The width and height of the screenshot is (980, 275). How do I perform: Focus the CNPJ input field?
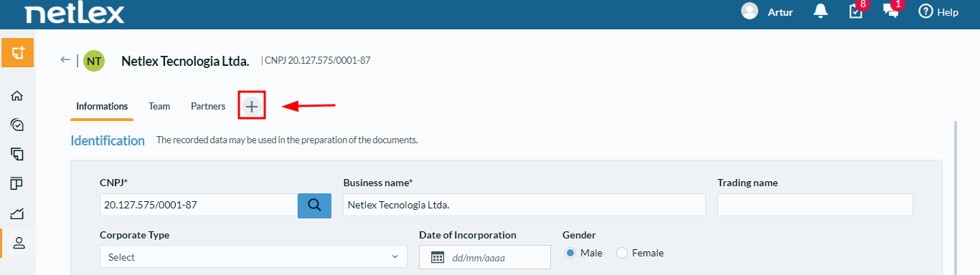pyautogui.click(x=199, y=205)
